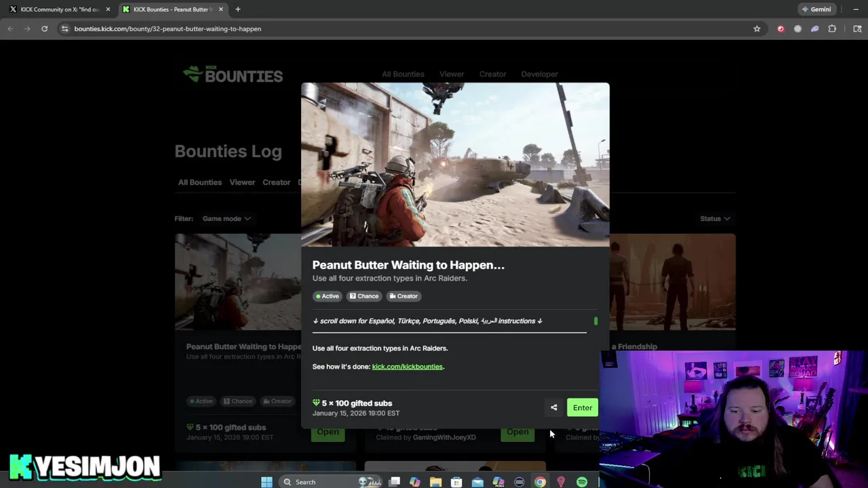Click the green scrollbar in description box

[595, 321]
